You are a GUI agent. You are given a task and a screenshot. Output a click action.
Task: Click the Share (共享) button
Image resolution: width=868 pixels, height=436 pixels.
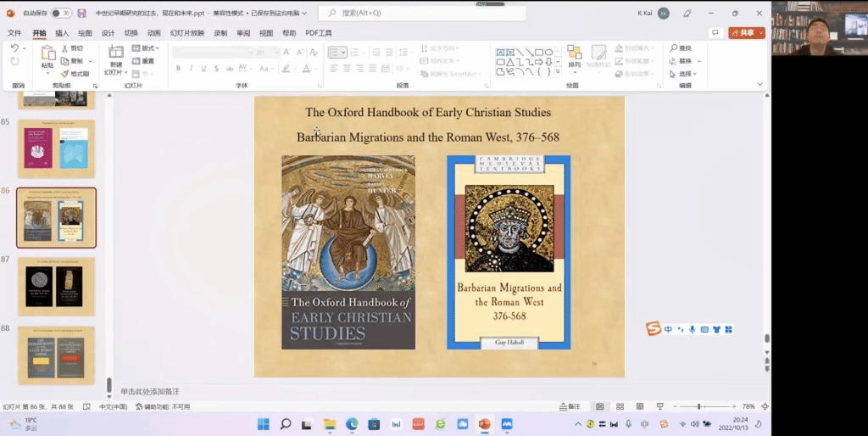746,33
